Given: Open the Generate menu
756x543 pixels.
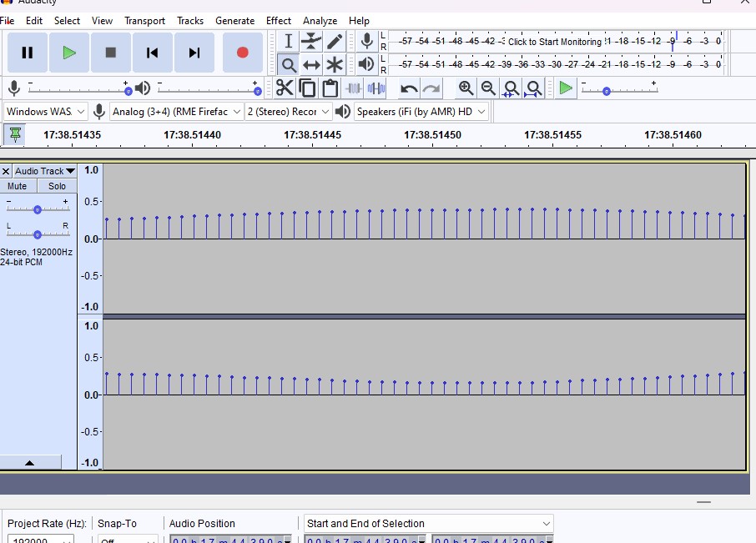Looking at the screenshot, I should (234, 21).
